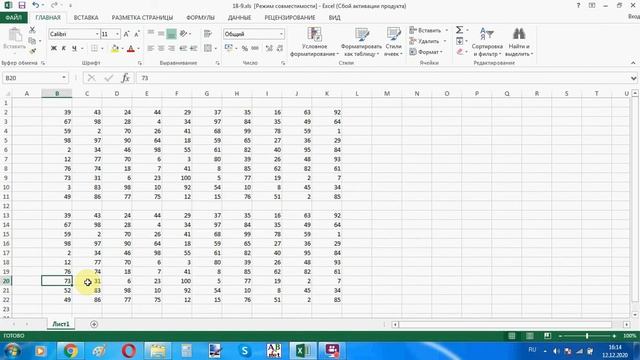Decrease font size with small A icon

coord(137,34)
